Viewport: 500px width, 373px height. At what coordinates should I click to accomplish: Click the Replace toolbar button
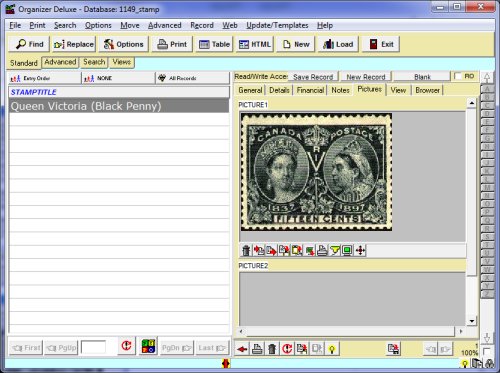tap(74, 44)
